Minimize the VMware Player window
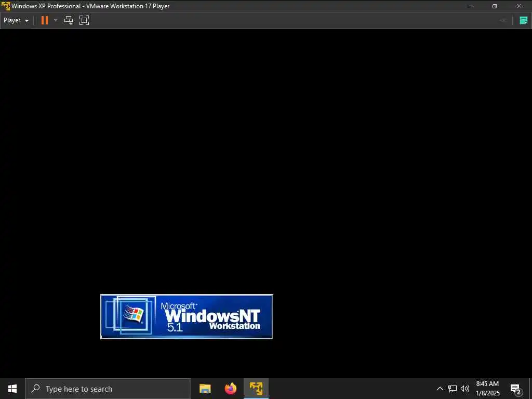532x399 pixels. click(470, 6)
